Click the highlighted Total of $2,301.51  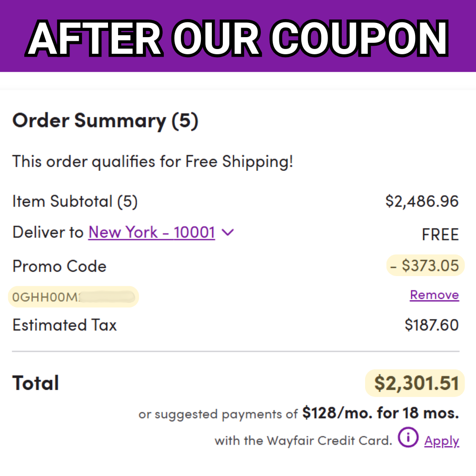tap(414, 382)
